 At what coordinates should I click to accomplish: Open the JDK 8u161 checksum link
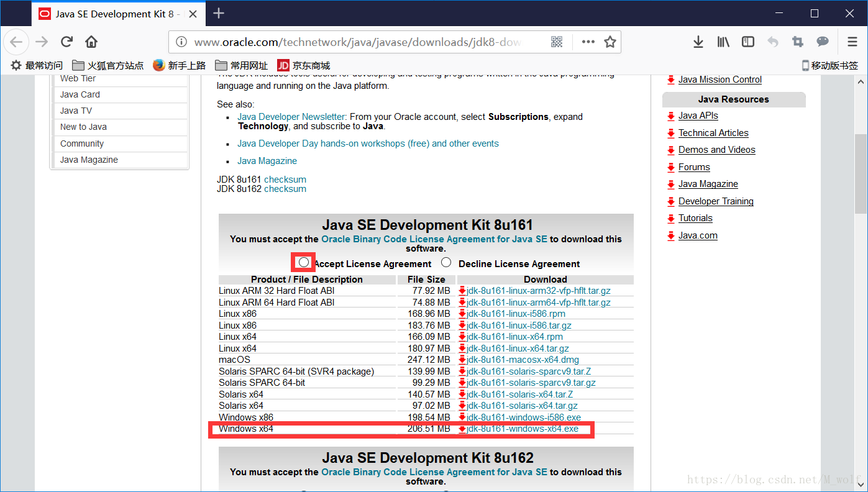point(285,180)
